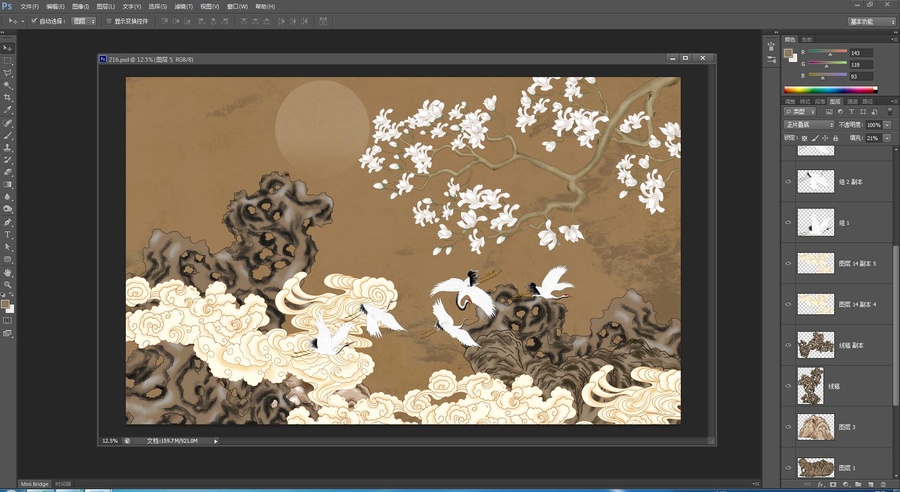Image resolution: width=900 pixels, height=492 pixels.
Task: Select the Move tool in the toolbox
Action: [x=7, y=48]
